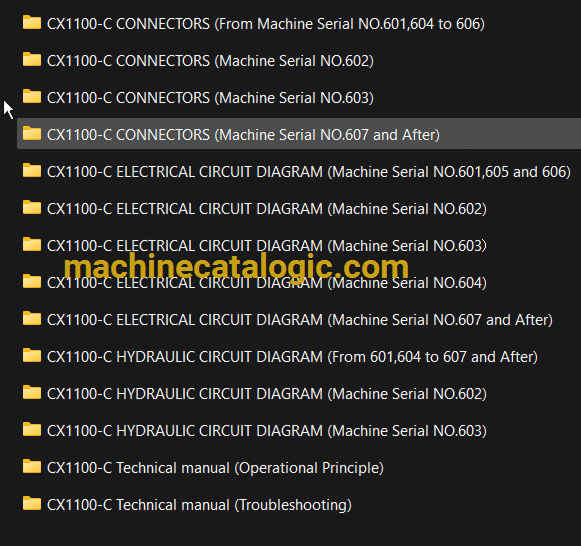Click folder icon of CONNECTORS Serial NO.603
Image resolution: width=581 pixels, height=546 pixels.
32,96
